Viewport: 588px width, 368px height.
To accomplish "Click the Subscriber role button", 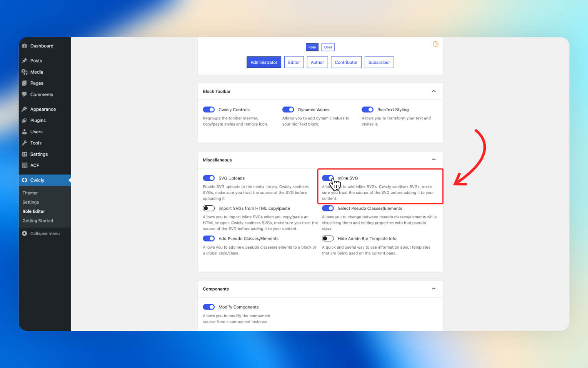I will [x=379, y=63].
